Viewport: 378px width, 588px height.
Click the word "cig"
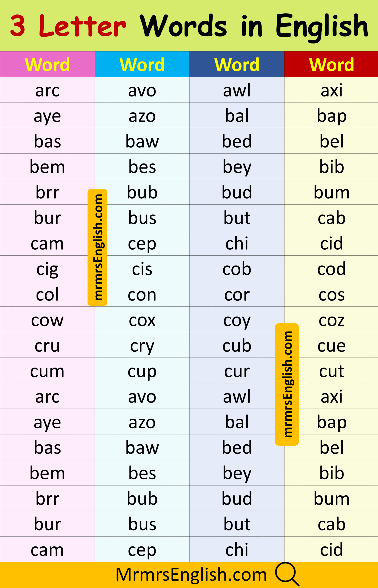47,269
